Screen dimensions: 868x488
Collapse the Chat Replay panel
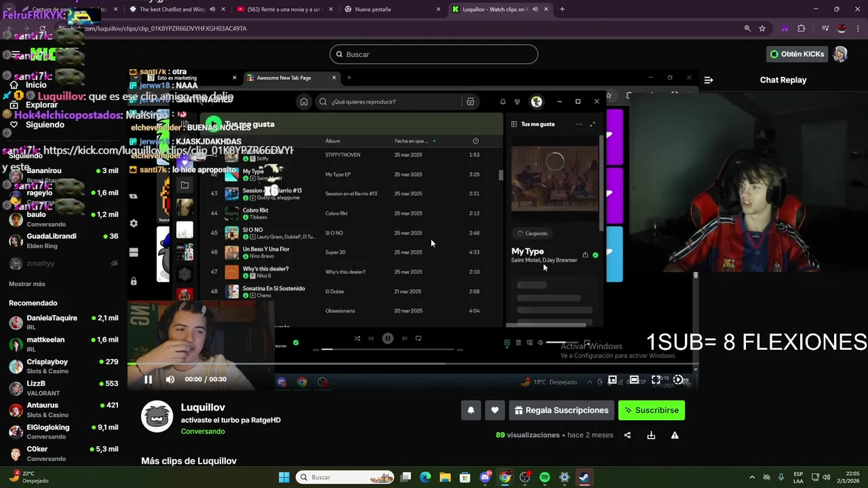(x=709, y=80)
